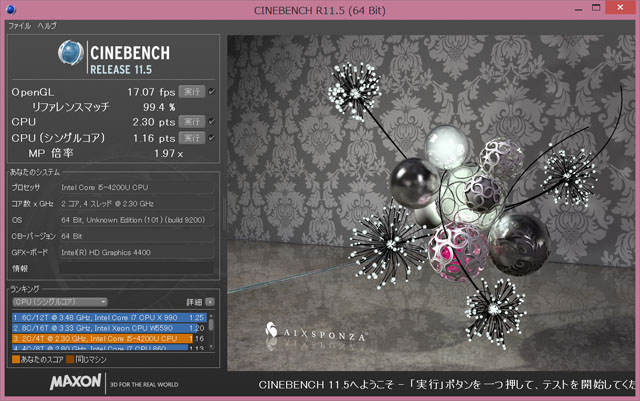
Task: Click the single core score 1.16 pts
Action: pyautogui.click(x=154, y=138)
